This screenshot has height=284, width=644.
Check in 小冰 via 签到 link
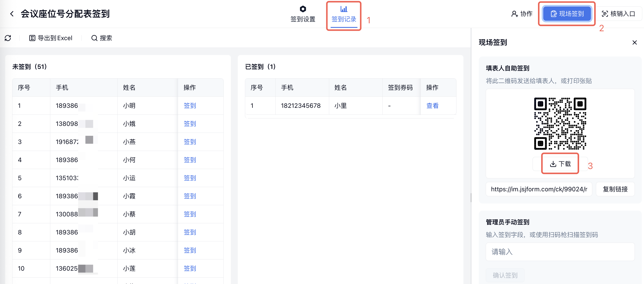click(190, 250)
